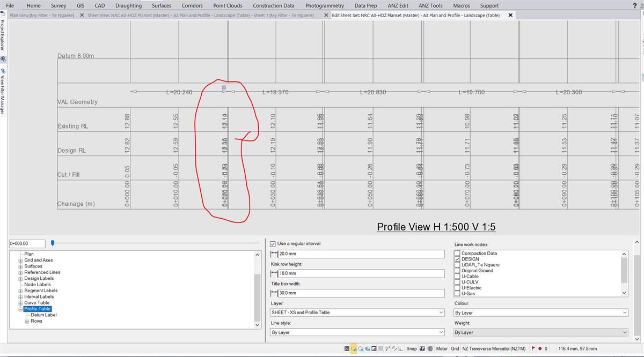
Task: Click the coordinate system globe icon
Action: click(x=430, y=348)
